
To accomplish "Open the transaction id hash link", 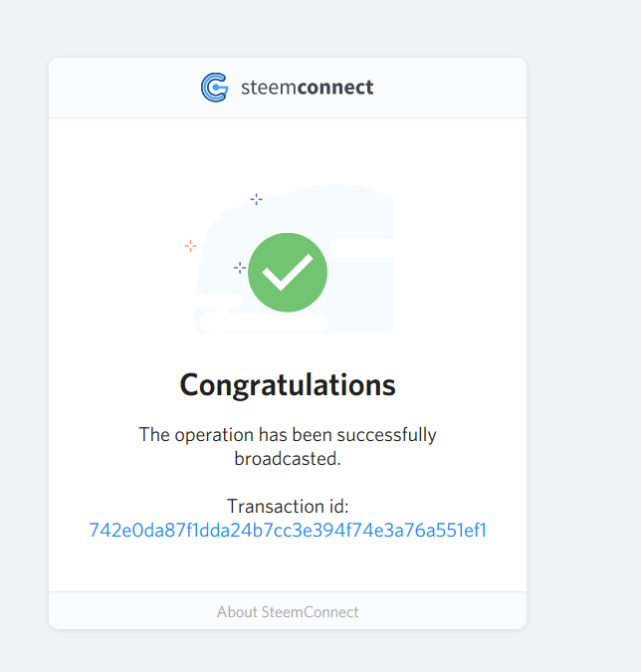I will click(288, 530).
